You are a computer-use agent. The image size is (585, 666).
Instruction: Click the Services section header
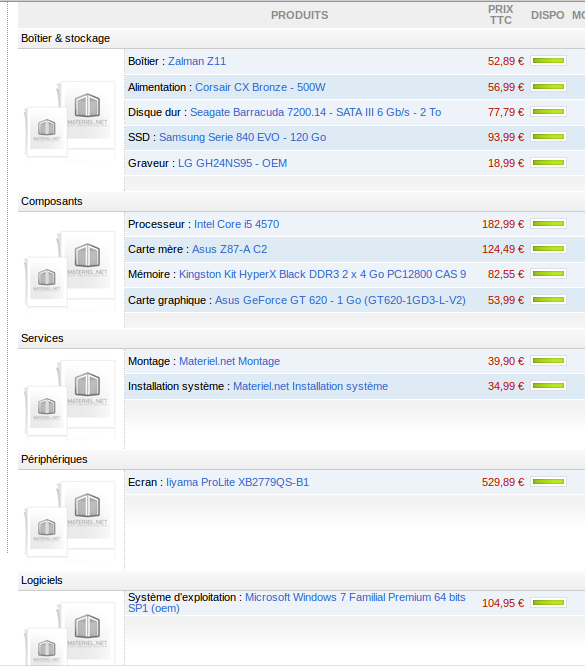[42, 339]
